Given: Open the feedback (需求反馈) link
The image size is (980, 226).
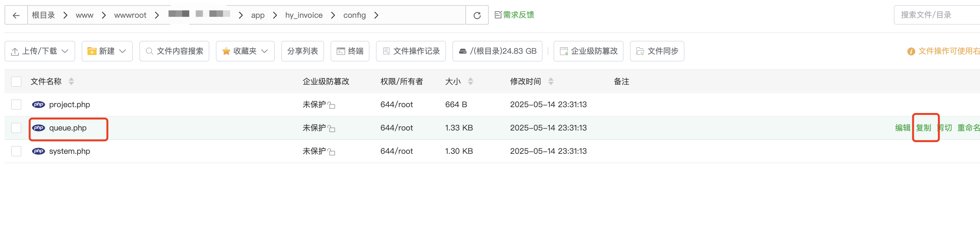Looking at the screenshot, I should coord(514,15).
